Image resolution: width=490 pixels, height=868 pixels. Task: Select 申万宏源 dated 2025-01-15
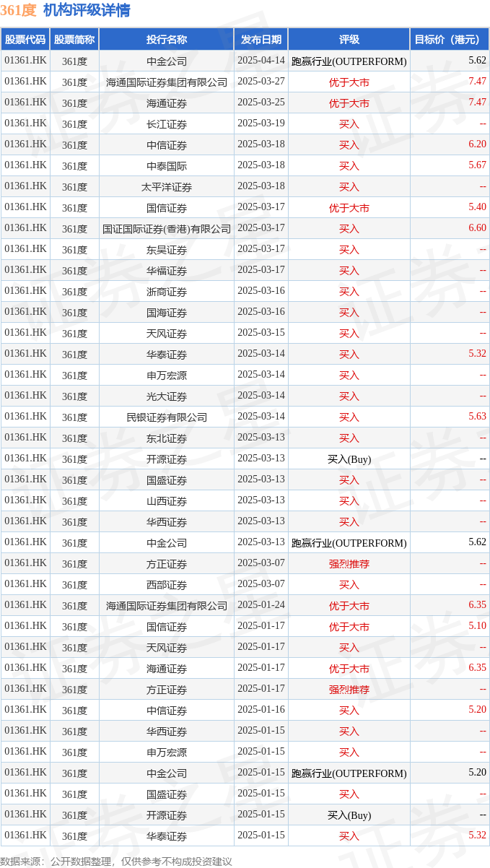[x=167, y=752]
